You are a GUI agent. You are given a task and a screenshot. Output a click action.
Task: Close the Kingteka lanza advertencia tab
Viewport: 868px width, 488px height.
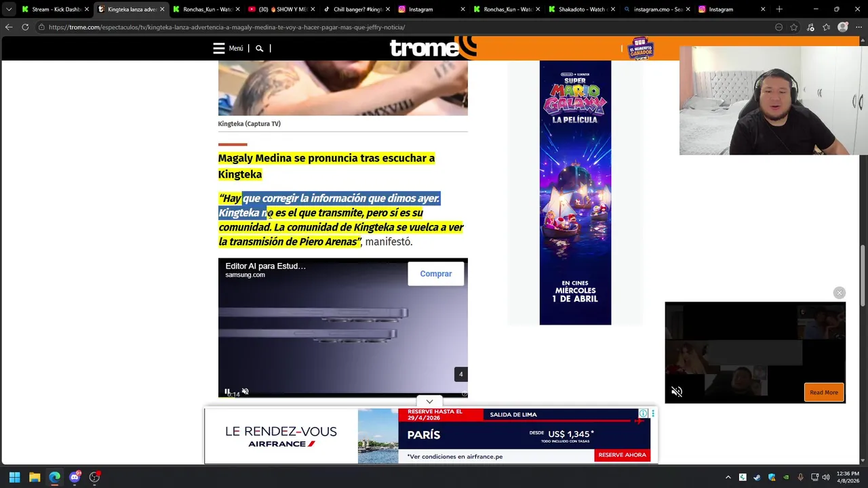[162, 9]
